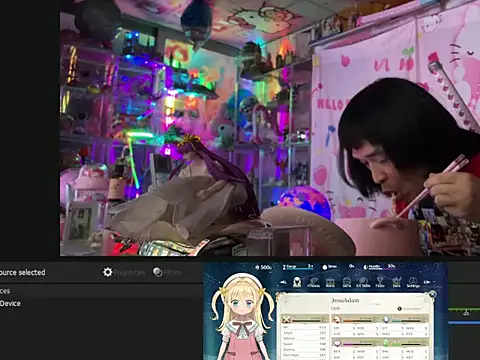The width and height of the screenshot is (480, 360).
Task: Click the crossed swords stat icon
Action: pyautogui.click(x=286, y=320)
